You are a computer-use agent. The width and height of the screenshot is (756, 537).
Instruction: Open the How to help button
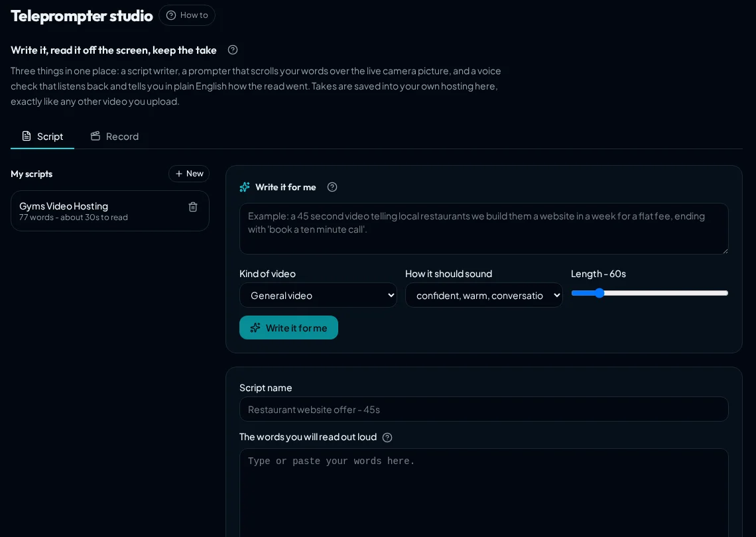tap(186, 15)
